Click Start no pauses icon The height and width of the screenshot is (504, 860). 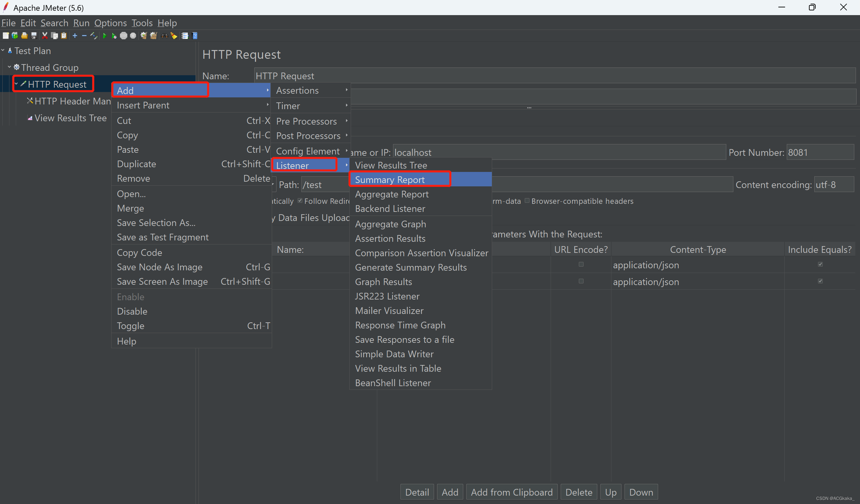114,36
